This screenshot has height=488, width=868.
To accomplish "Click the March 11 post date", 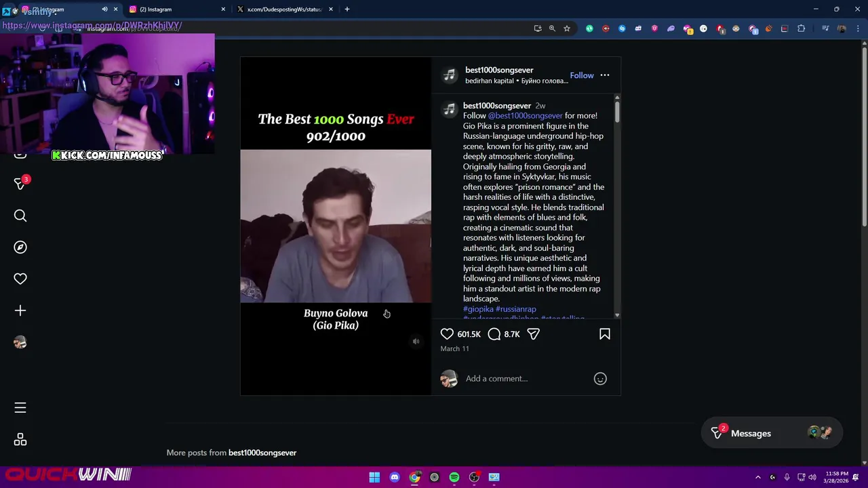I will (454, 348).
